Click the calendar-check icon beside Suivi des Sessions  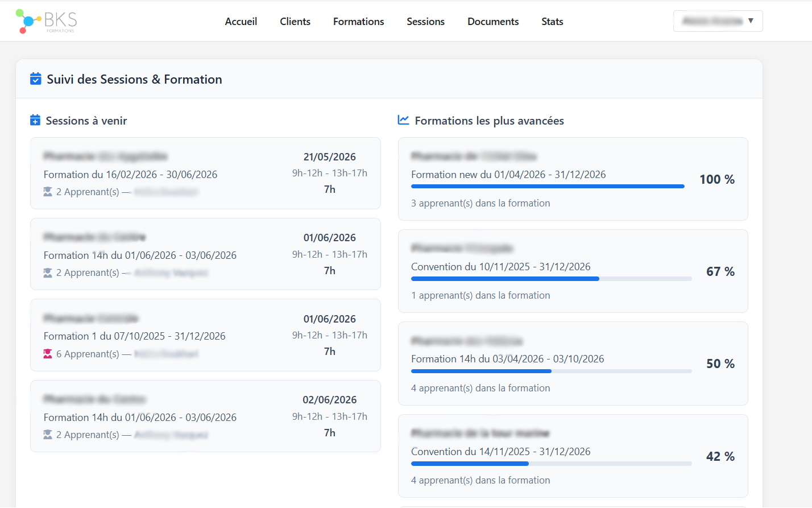click(x=35, y=79)
